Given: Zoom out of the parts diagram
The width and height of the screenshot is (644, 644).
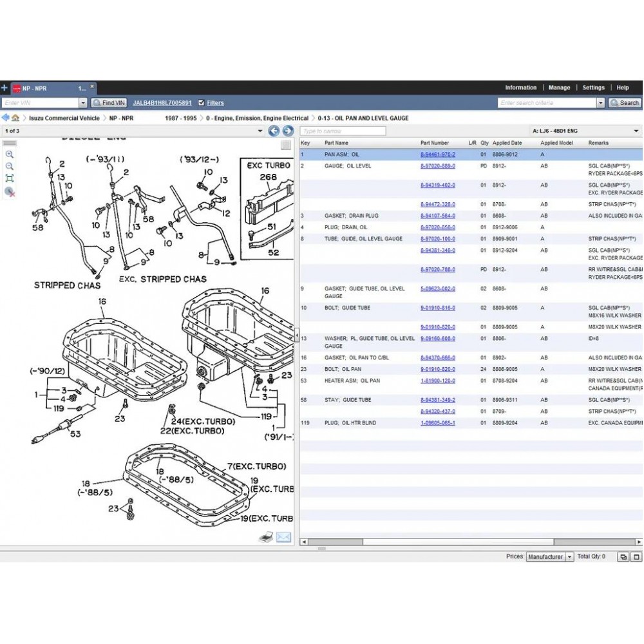Looking at the screenshot, I should pos(10,166).
